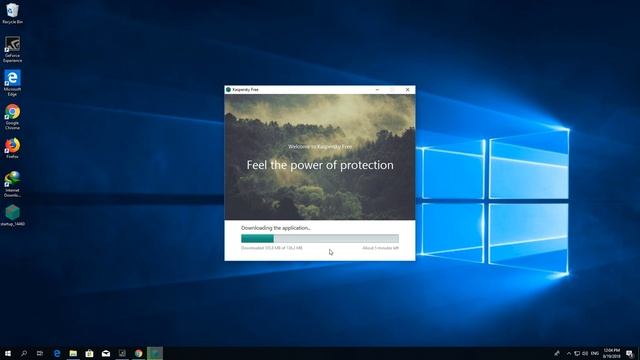Click the Kaspersky Free window title text
Image resolution: width=640 pixels, height=360 pixels.
(x=246, y=89)
